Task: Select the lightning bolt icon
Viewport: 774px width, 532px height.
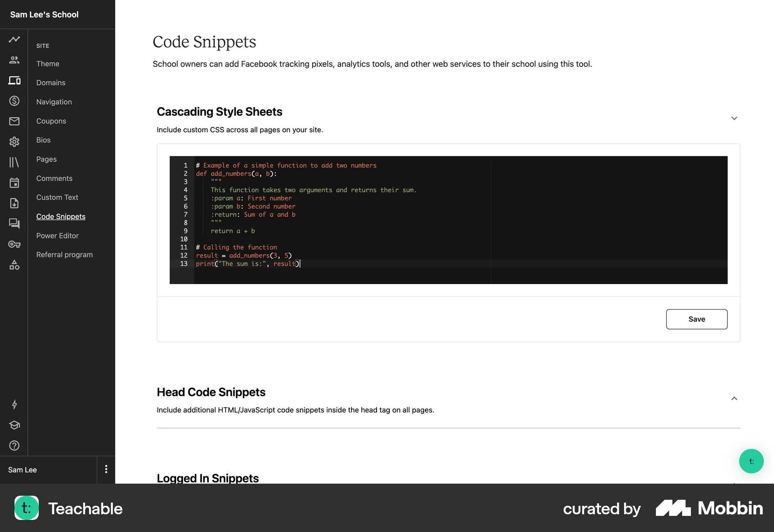Action: (15, 405)
